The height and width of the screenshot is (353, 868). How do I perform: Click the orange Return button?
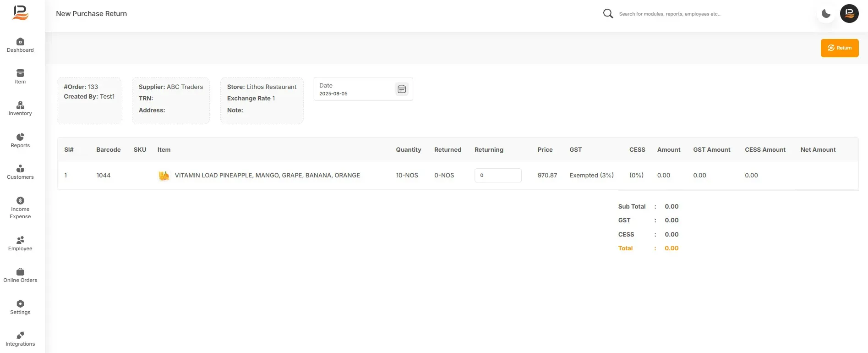pyautogui.click(x=840, y=48)
